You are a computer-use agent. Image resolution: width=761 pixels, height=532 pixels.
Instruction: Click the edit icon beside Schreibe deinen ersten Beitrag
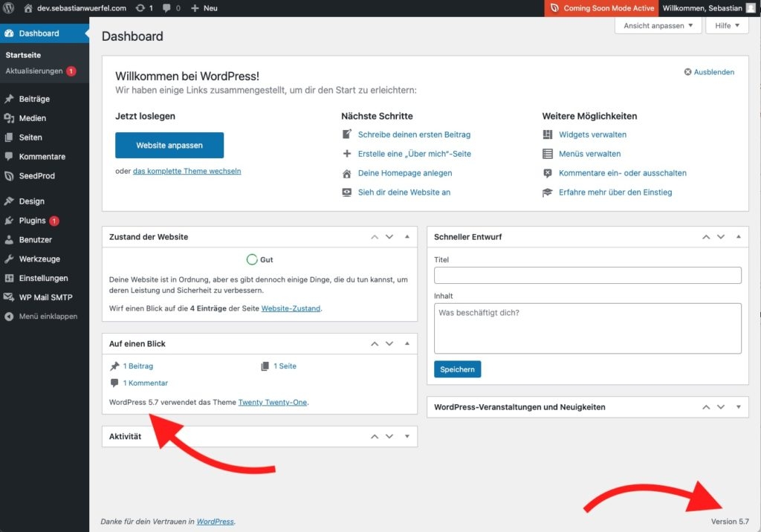(x=346, y=134)
